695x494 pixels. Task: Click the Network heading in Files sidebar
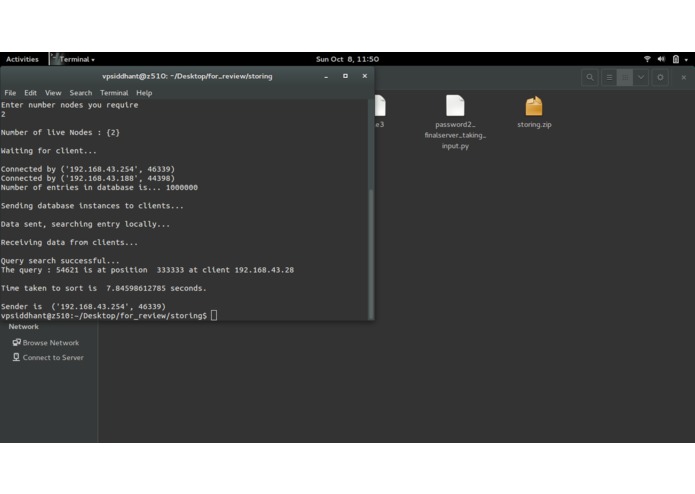pyautogui.click(x=23, y=327)
